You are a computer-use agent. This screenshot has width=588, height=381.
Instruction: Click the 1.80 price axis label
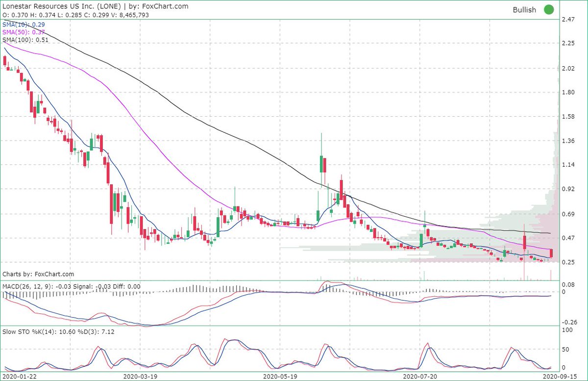pyautogui.click(x=568, y=92)
